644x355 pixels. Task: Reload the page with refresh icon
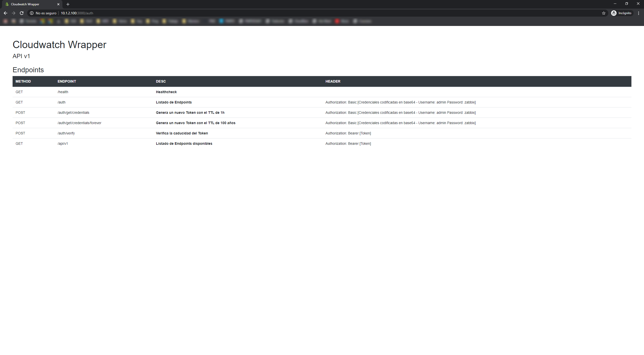[22, 13]
